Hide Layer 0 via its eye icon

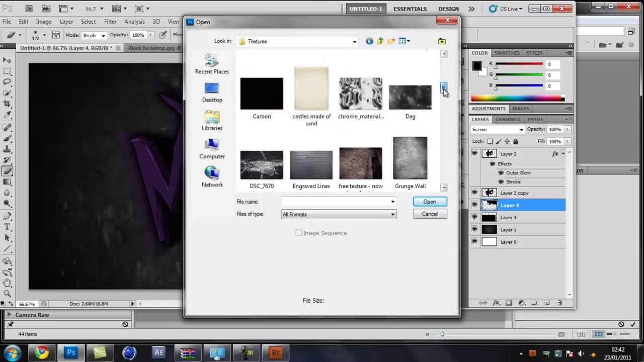pyautogui.click(x=474, y=242)
